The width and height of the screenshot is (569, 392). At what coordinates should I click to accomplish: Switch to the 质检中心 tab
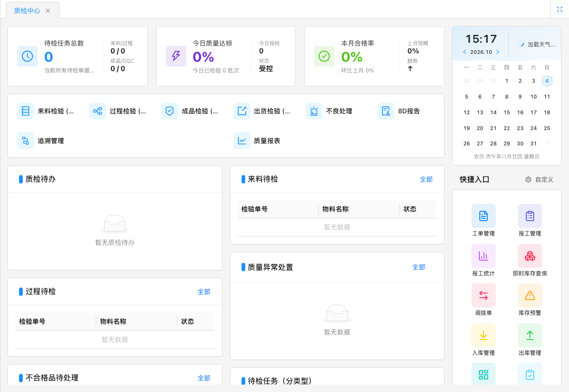[x=27, y=10]
